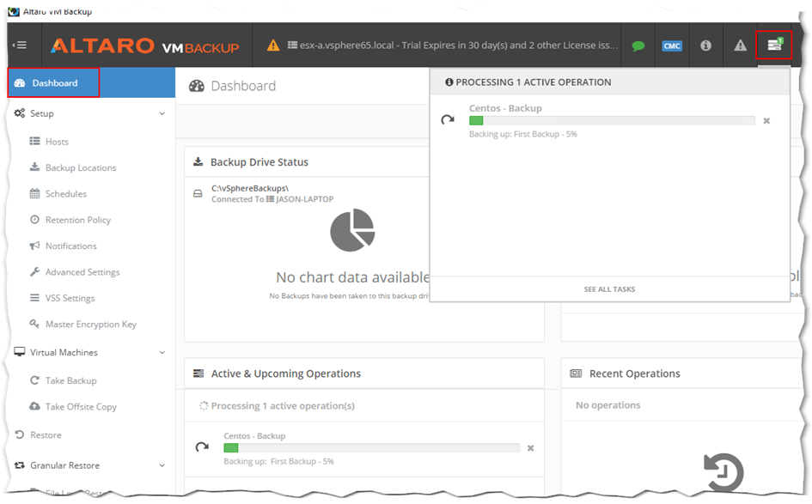Open Advanced Settings
Viewport: 812px width, 504px height.
click(82, 272)
